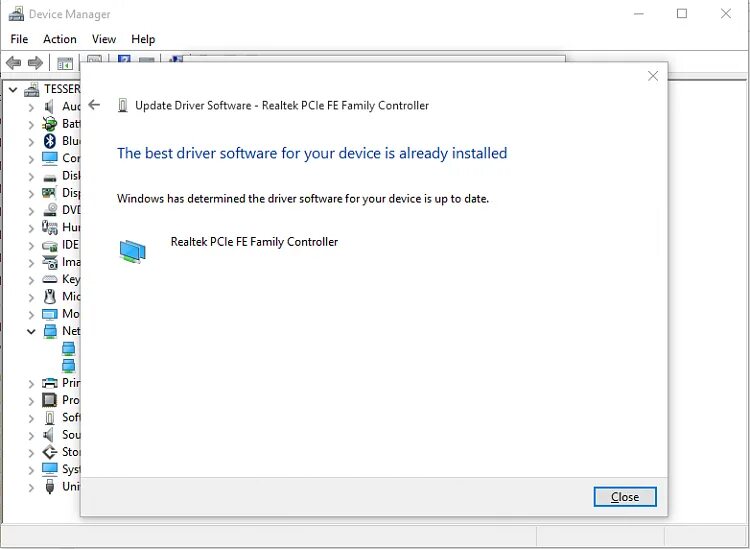This screenshot has height=549, width=750.
Task: Maximize the Device Manager window
Action: point(682,13)
